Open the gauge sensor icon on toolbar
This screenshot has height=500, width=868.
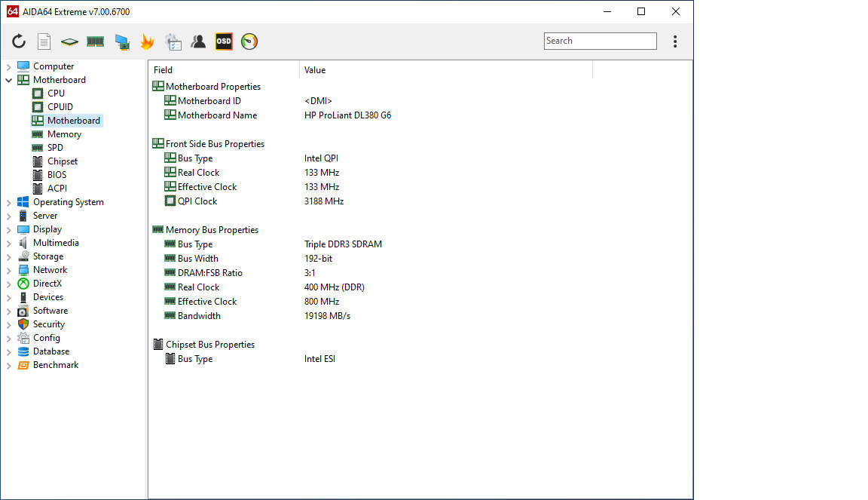coord(249,41)
